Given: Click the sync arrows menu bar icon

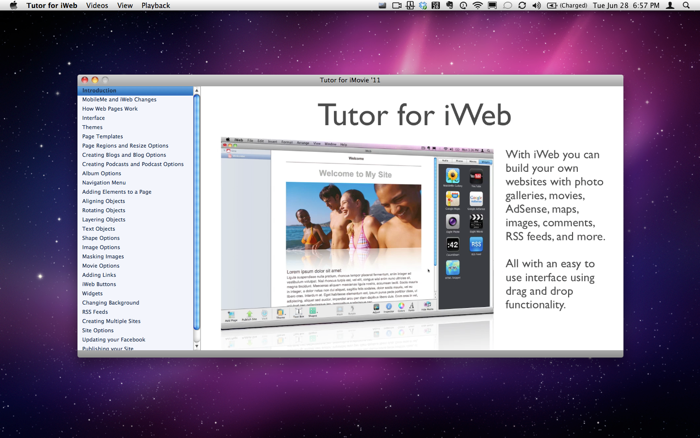Looking at the screenshot, I should pos(522,5).
